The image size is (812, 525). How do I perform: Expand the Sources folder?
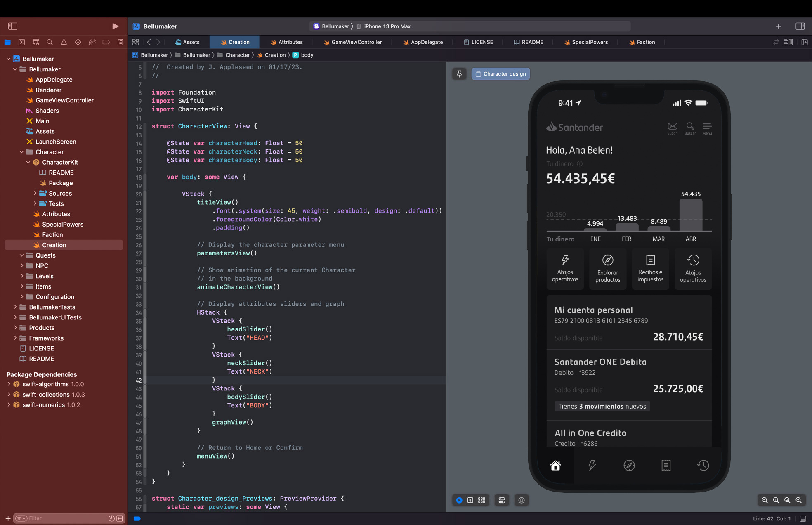35,193
